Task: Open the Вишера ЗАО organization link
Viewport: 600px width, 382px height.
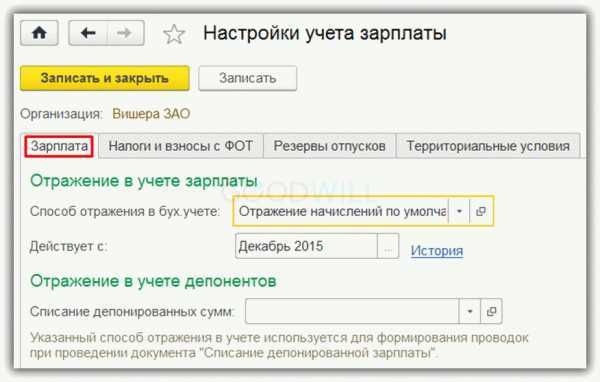Action: click(x=151, y=114)
